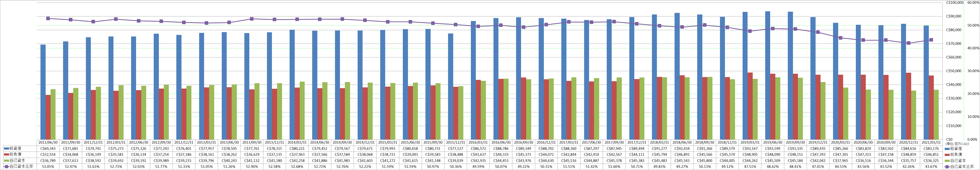The height and width of the screenshot is (170, 980).
Task: Select the C$36,789 equity cell
Action: click(x=48, y=160)
